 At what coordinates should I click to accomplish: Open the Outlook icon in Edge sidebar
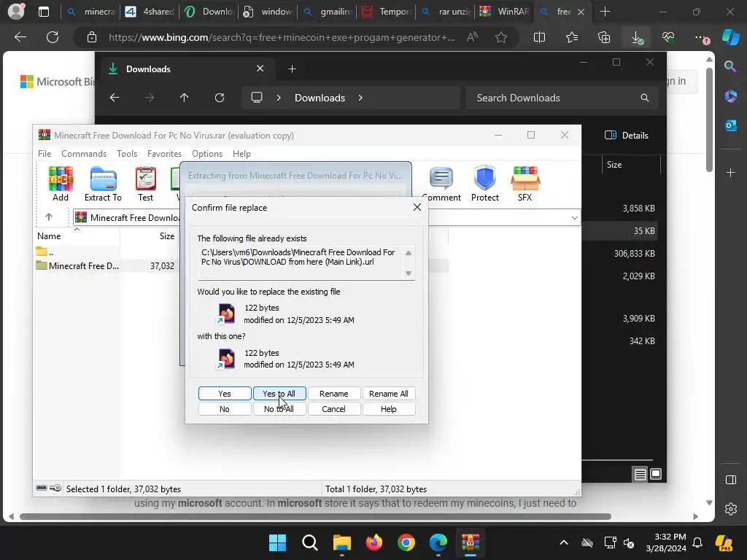[730, 125]
